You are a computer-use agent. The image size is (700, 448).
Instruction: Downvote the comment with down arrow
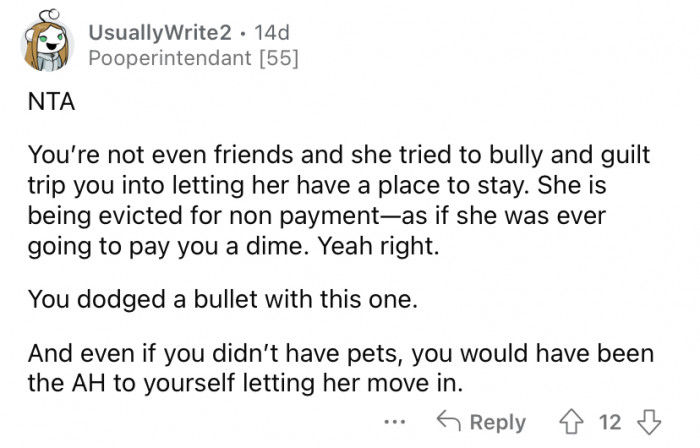pos(649,422)
